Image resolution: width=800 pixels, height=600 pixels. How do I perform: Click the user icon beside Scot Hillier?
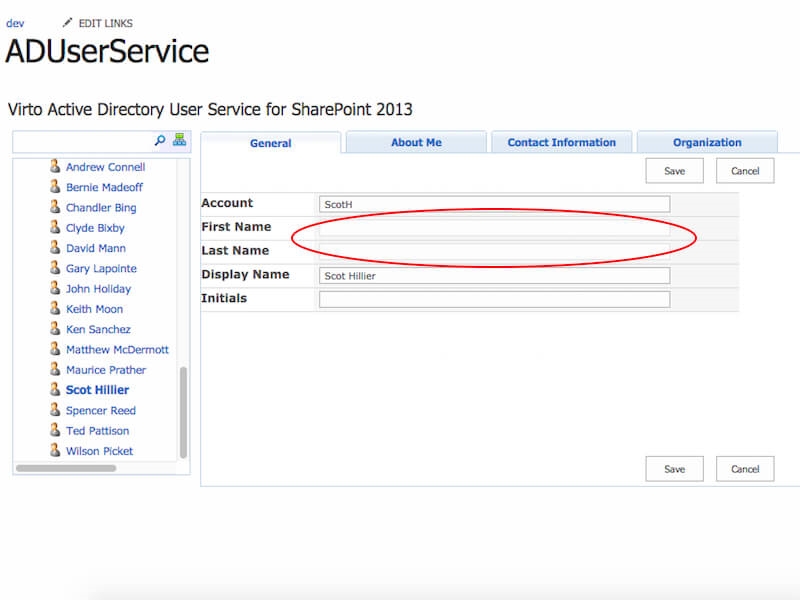click(55, 390)
